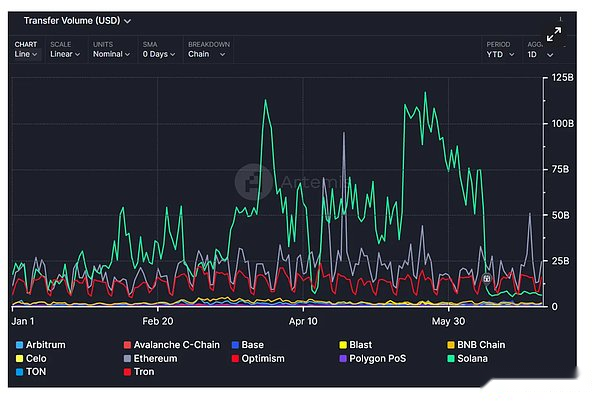Click the Apr 10 axis label
600x401 pixels.
click(x=303, y=321)
